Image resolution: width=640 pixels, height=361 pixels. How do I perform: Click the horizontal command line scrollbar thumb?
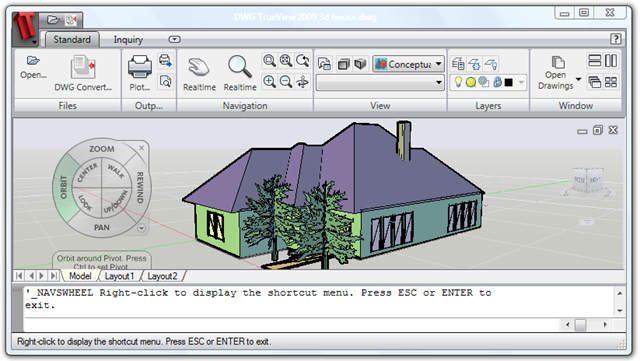[x=580, y=325]
